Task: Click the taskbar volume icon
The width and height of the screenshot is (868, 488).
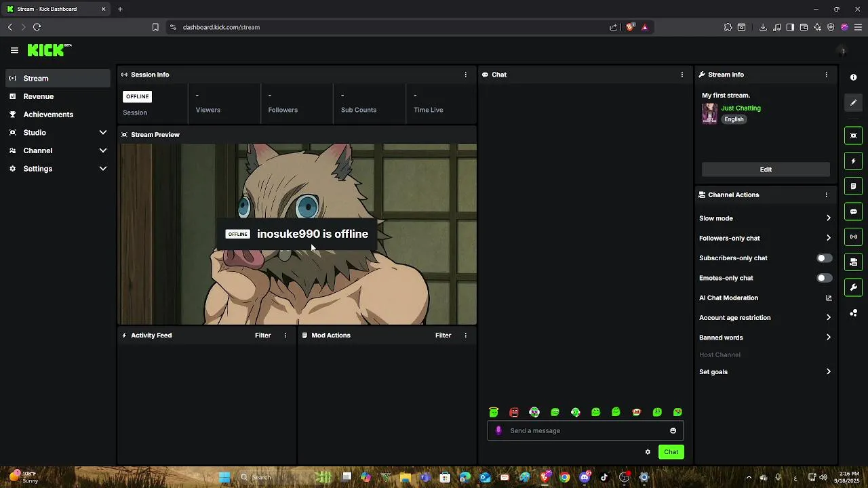Action: click(823, 477)
